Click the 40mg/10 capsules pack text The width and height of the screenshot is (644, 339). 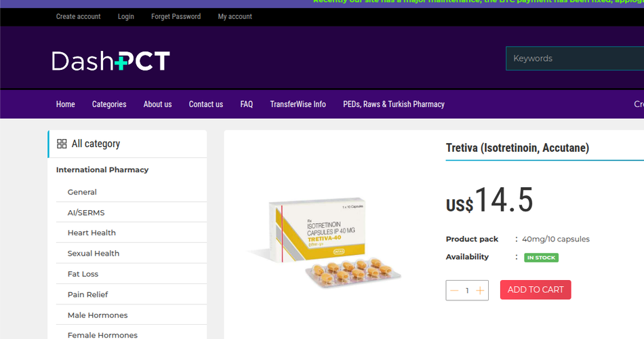556,239
